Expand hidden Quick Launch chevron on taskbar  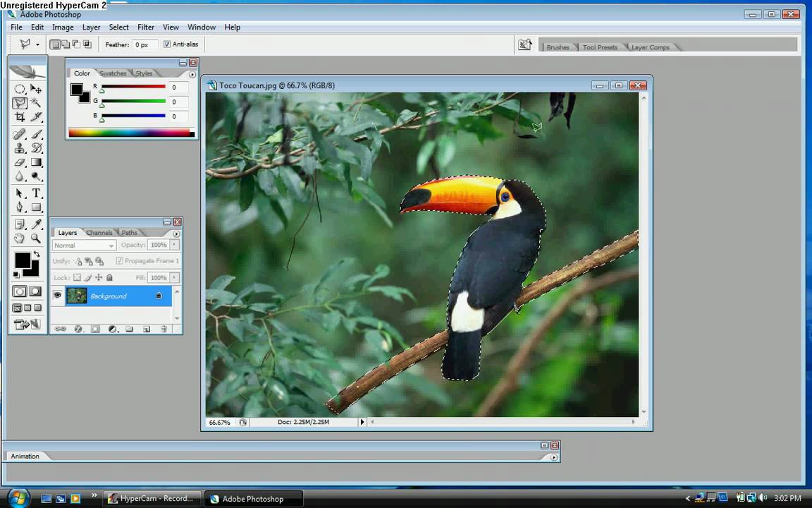94,495
